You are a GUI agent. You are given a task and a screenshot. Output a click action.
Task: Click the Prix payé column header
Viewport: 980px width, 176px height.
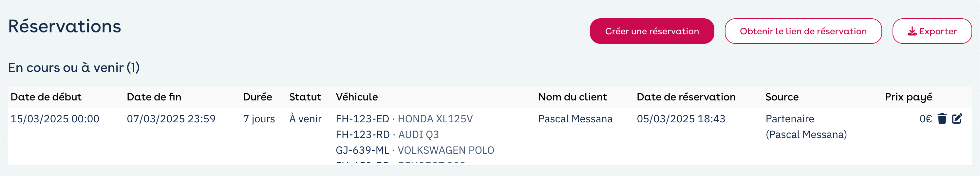(909, 97)
